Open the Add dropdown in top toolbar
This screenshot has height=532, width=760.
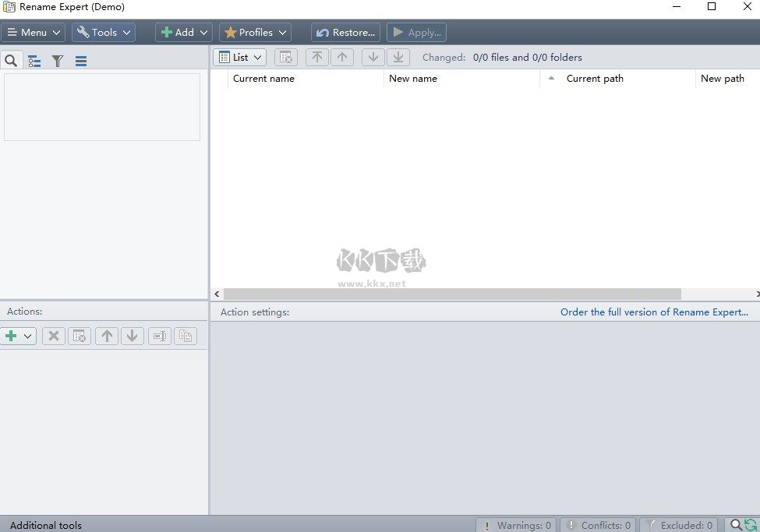click(x=184, y=32)
